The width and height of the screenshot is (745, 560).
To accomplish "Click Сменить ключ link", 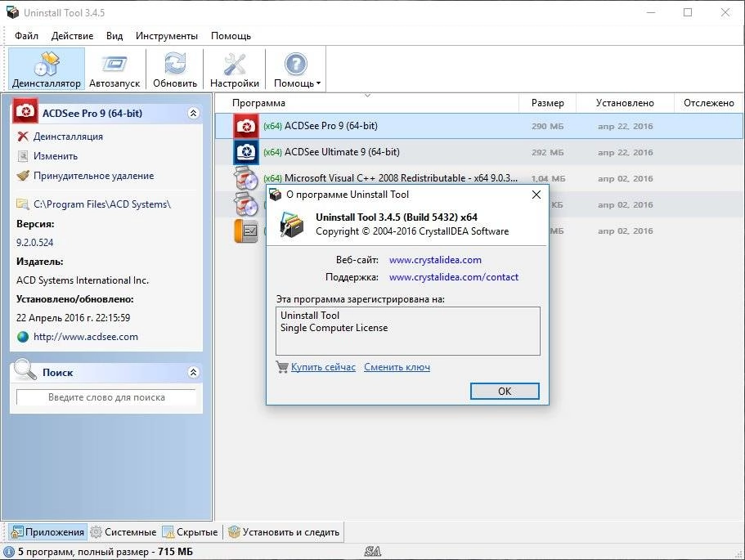I will point(397,367).
